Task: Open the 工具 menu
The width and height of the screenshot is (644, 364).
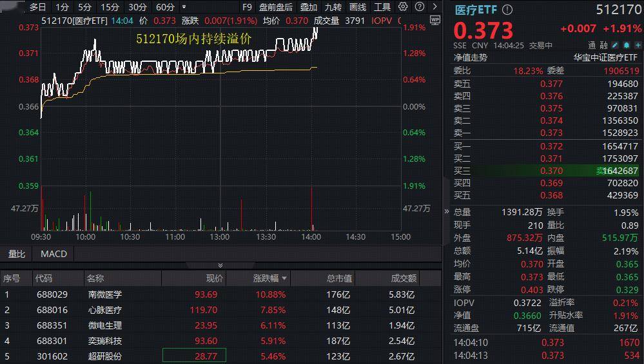Action: (382, 7)
